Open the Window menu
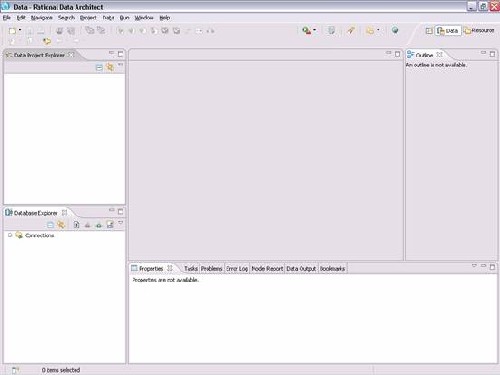 point(144,18)
